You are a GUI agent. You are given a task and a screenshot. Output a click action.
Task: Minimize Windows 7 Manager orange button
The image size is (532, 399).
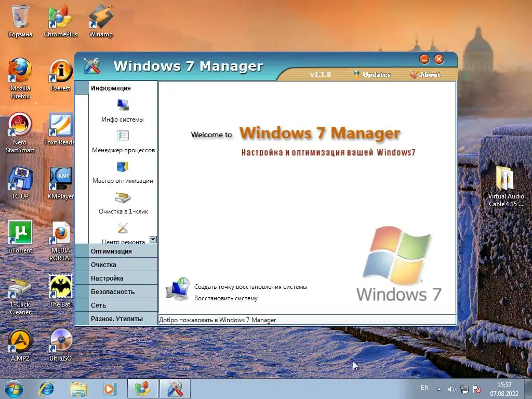[x=424, y=59]
